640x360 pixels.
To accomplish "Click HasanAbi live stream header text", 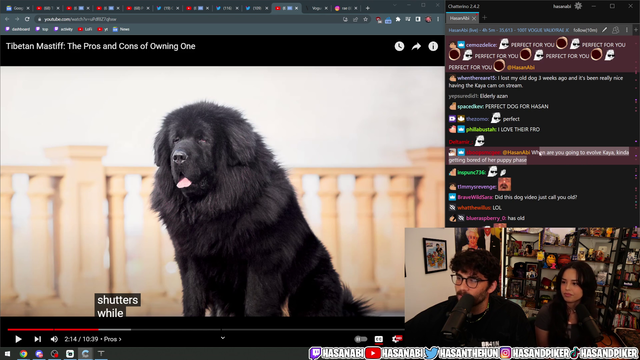I will pos(508,30).
